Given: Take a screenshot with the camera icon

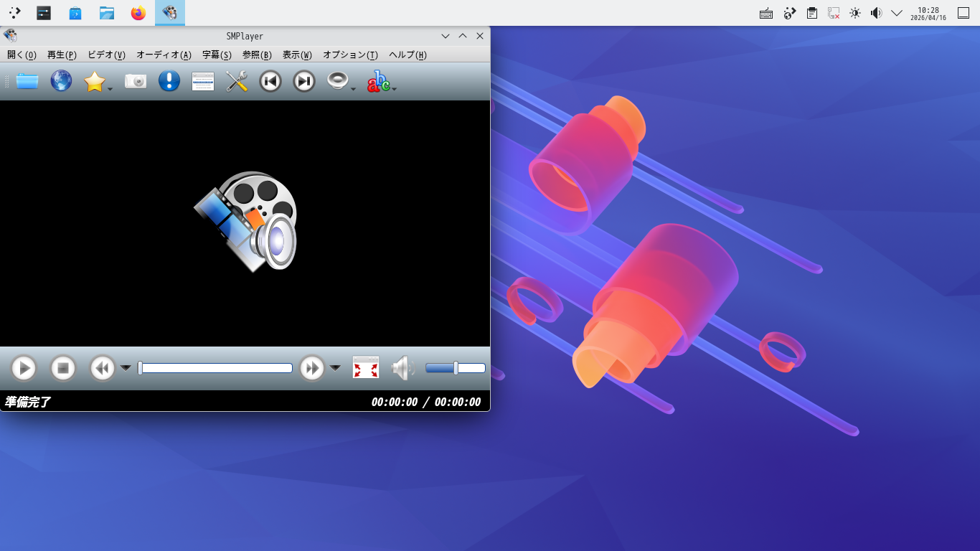Looking at the screenshot, I should click(x=136, y=81).
